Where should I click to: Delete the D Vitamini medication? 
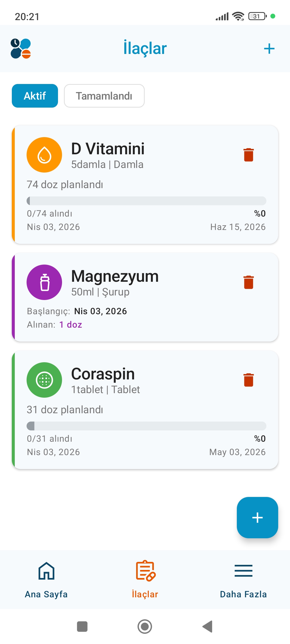(x=249, y=155)
